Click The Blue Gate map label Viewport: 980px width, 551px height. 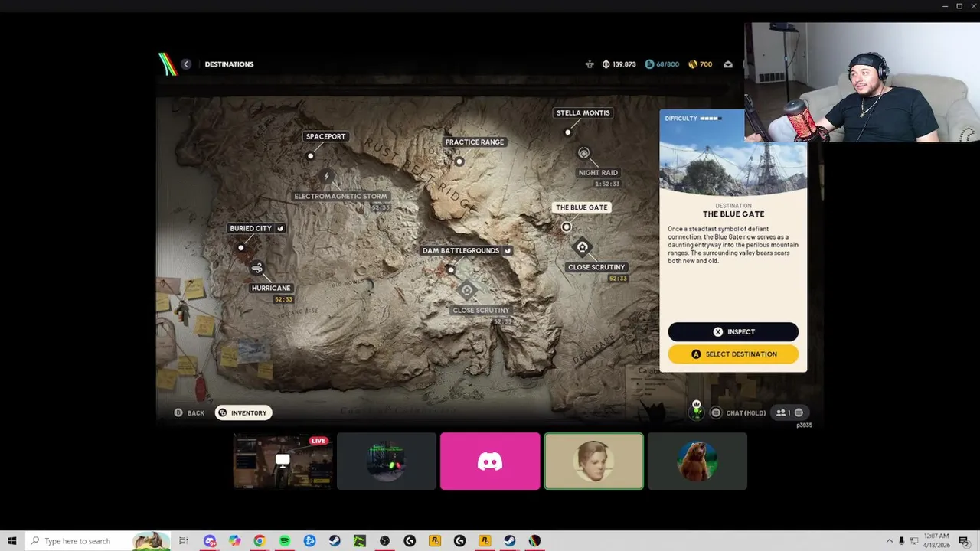(x=581, y=207)
